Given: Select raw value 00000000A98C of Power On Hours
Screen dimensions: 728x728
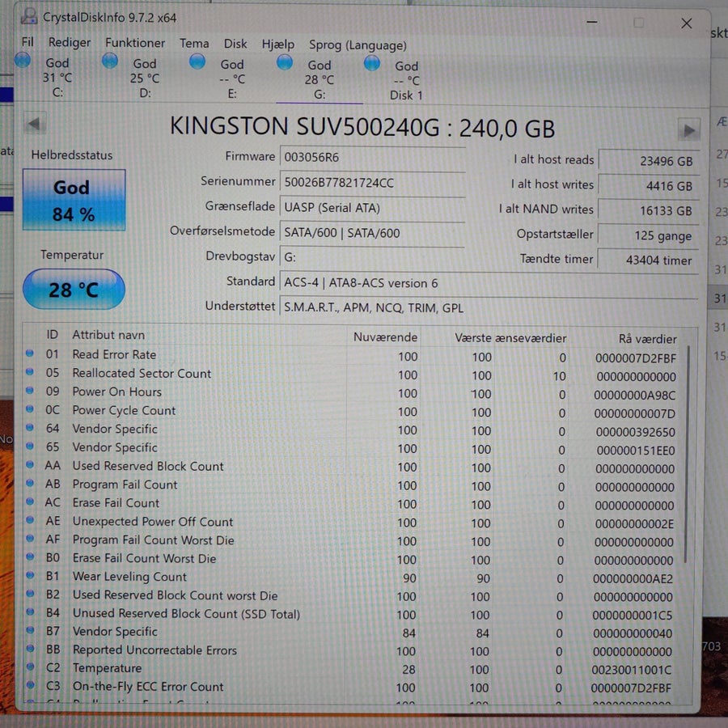Looking at the screenshot, I should 635,395.
